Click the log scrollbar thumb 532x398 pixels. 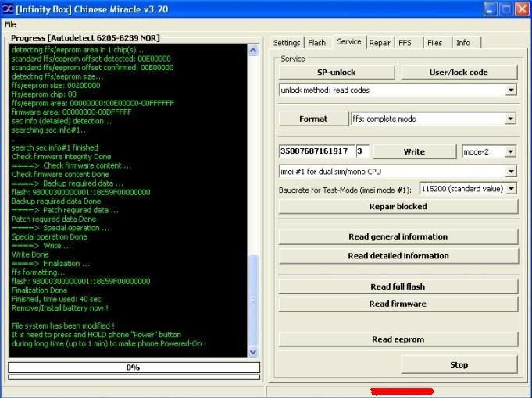[253, 300]
